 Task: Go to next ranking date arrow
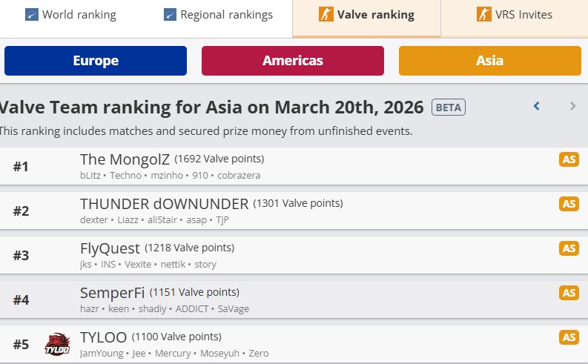(x=572, y=106)
